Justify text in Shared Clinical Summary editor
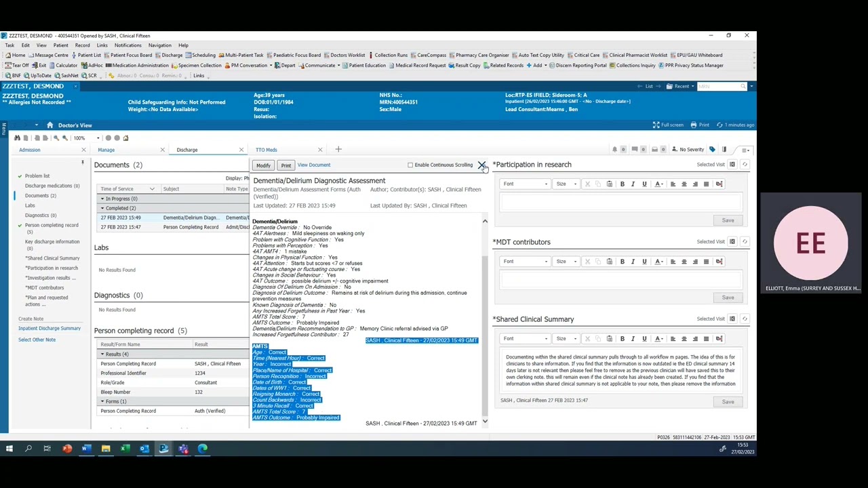Viewport: 868px width, 488px height. pos(706,338)
